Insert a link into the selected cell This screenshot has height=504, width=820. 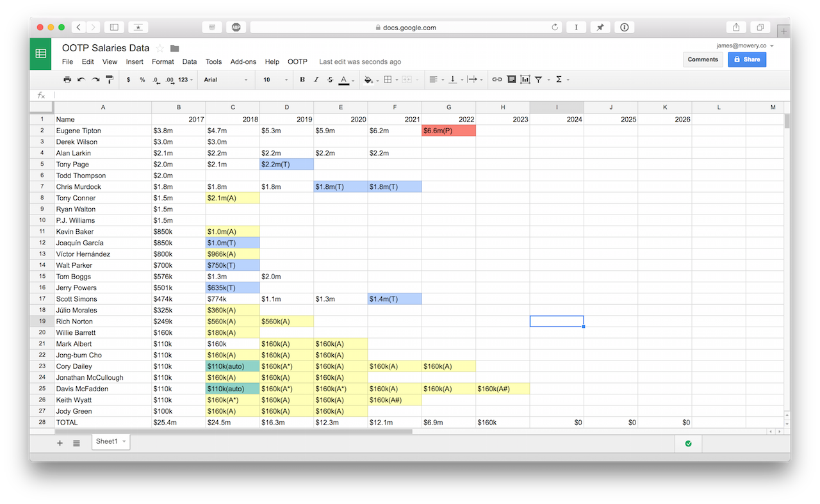tap(496, 79)
